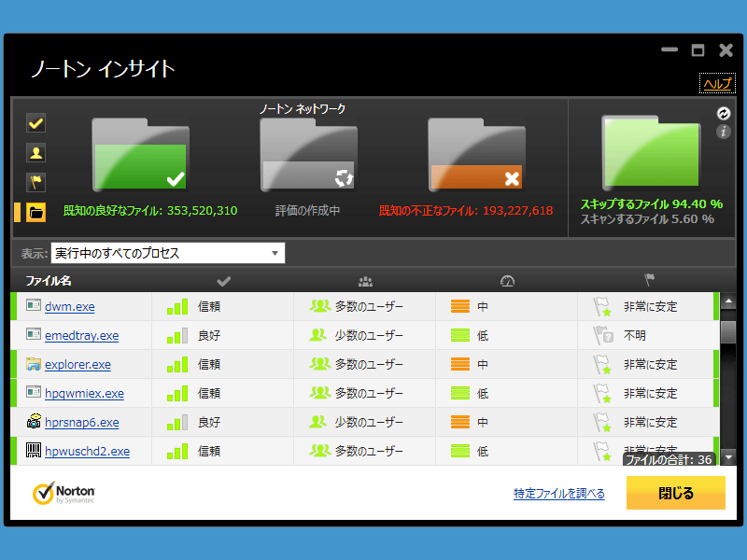Click the explorer.exe folder icon
The width and height of the screenshot is (747, 560).
pos(34,364)
